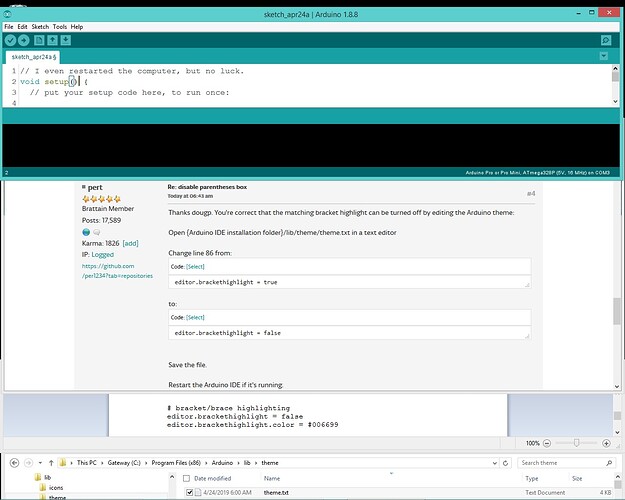Click pert's message speech bubble icon
The height and width of the screenshot is (500, 625).
point(96,232)
